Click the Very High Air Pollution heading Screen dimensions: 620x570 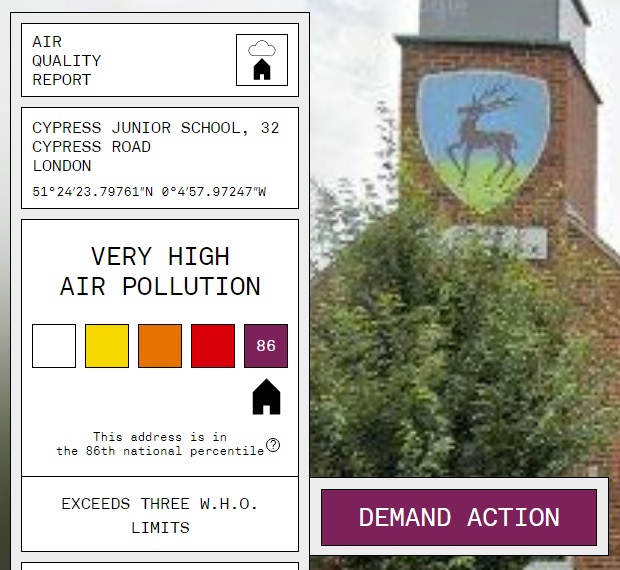[160, 272]
